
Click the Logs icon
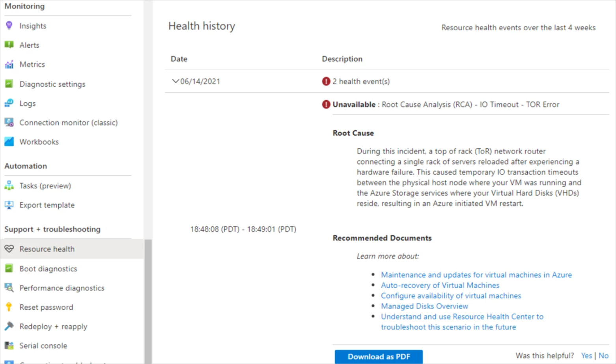coord(9,103)
